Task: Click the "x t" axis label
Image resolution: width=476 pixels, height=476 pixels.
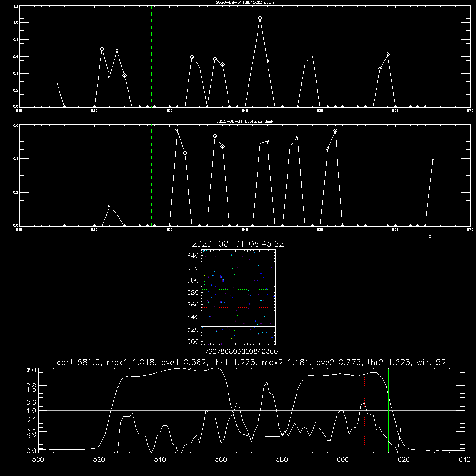Action: pyautogui.click(x=433, y=236)
